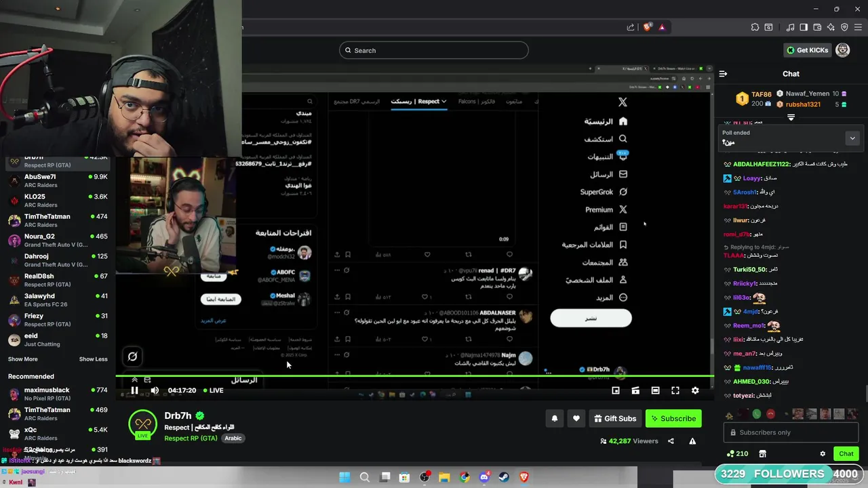
Task: Click chat username nawafff15
Action: tap(757, 367)
